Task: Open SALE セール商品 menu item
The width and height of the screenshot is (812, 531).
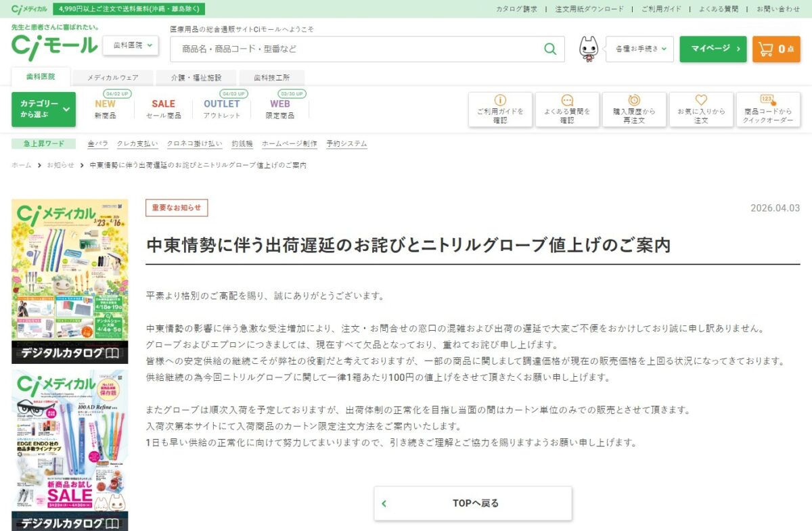Action: click(x=163, y=109)
